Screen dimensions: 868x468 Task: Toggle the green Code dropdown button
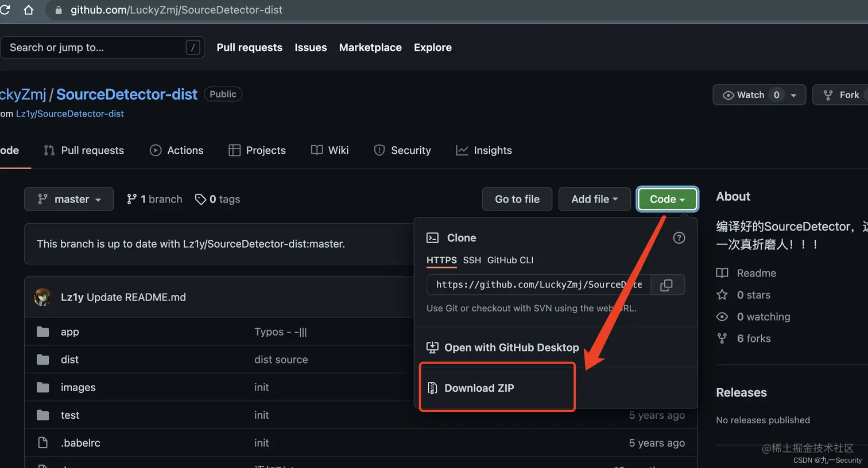667,199
